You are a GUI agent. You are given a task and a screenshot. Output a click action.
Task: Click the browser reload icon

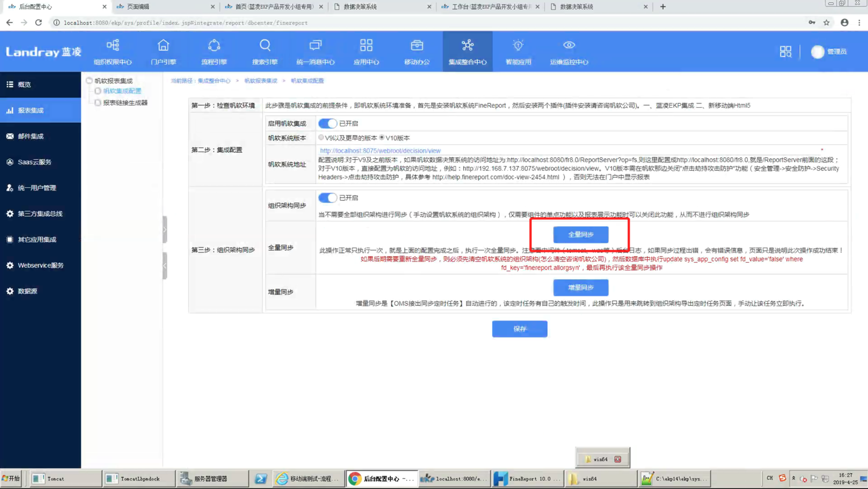[x=38, y=23]
